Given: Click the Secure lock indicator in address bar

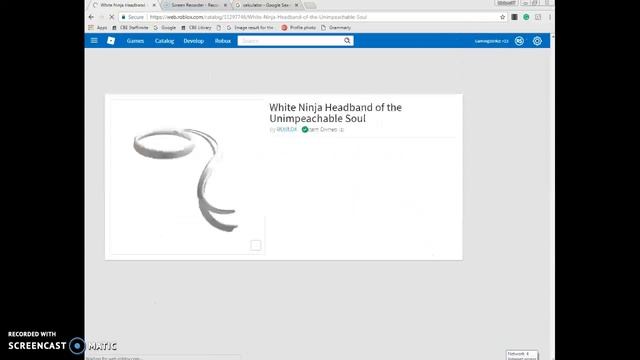Looking at the screenshot, I should point(133,17).
